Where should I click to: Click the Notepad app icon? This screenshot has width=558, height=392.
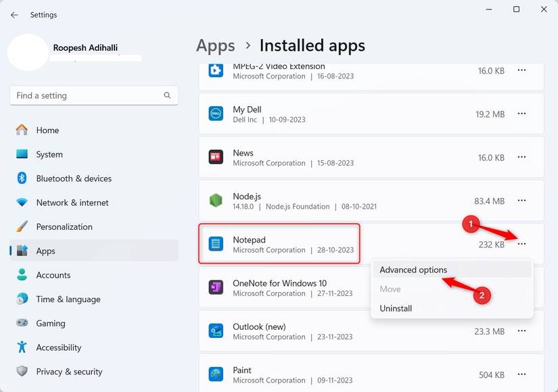click(215, 244)
